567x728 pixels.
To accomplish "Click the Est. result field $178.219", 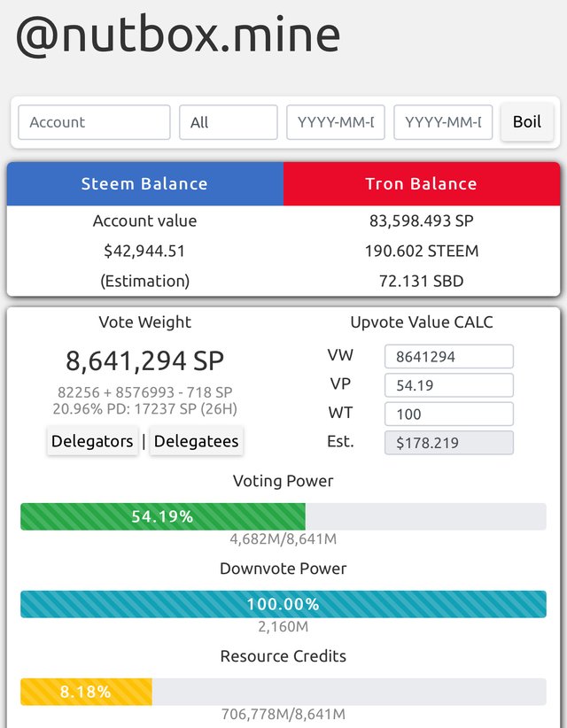I will click(449, 443).
